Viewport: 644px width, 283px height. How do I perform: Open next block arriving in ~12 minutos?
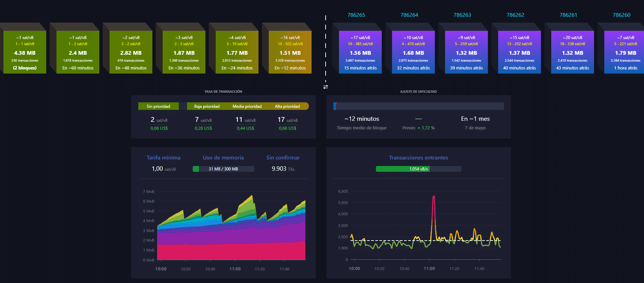(x=290, y=52)
